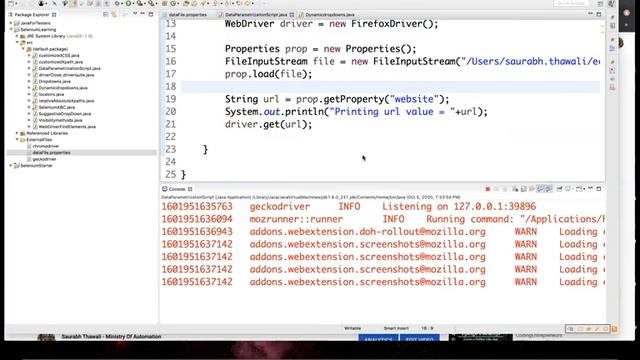
Task: Collapse the SeleniumLearning project
Action: coord(11,30)
